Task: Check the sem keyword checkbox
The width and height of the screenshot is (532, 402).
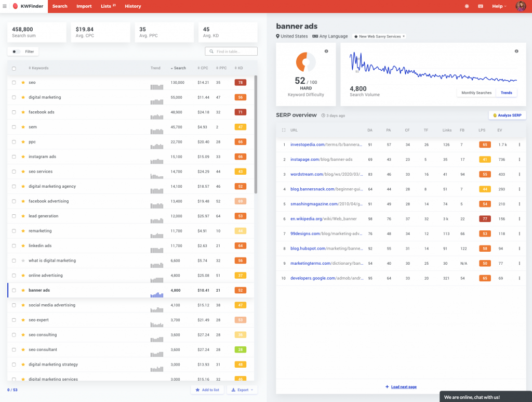Action: pyautogui.click(x=14, y=127)
